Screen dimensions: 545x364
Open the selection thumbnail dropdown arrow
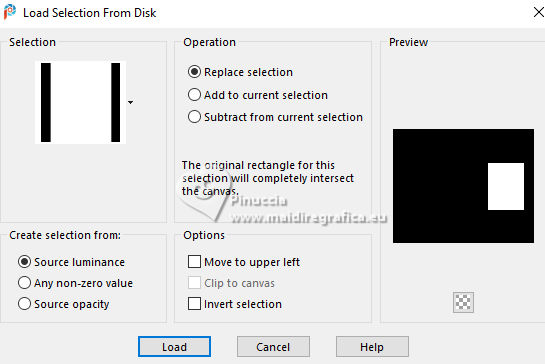coord(130,102)
